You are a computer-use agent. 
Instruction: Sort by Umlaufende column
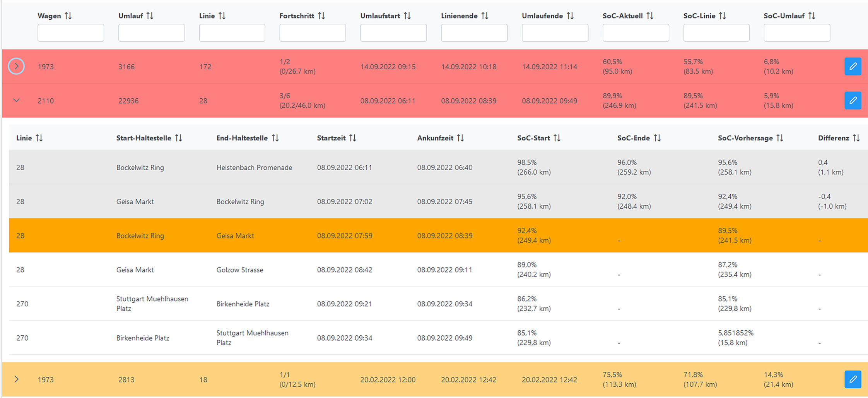(x=570, y=16)
